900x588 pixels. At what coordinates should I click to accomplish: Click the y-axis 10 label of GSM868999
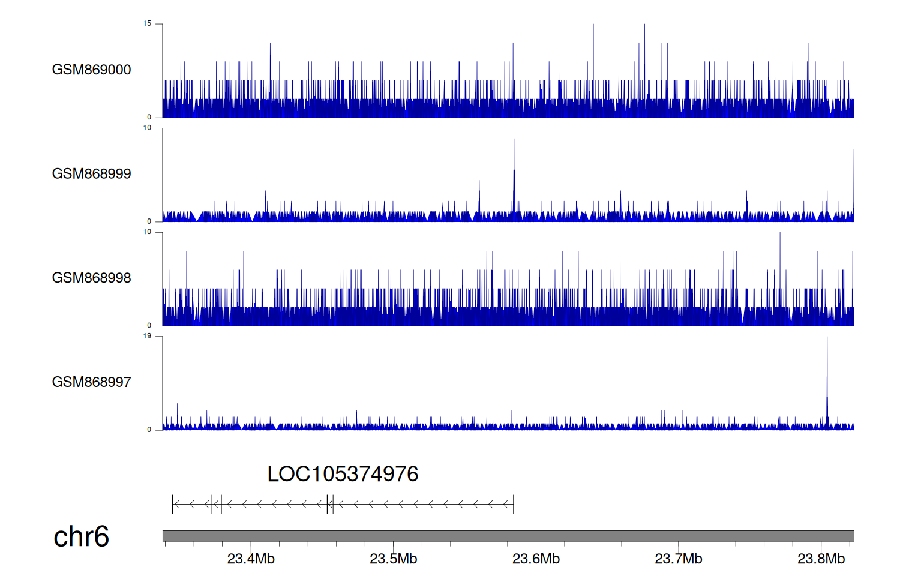pyautogui.click(x=147, y=128)
